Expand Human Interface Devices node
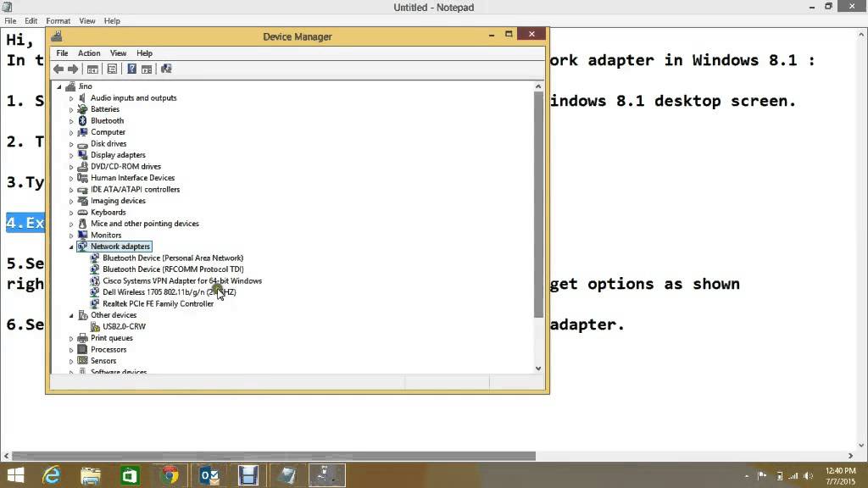 tap(71, 178)
